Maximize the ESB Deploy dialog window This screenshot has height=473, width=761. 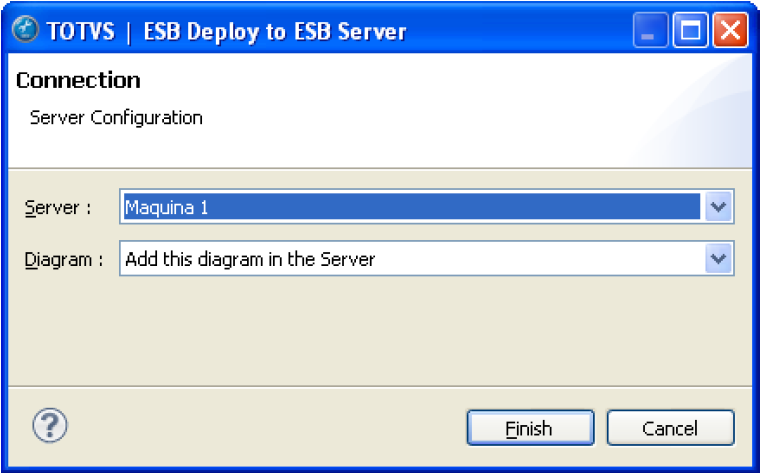[690, 32]
